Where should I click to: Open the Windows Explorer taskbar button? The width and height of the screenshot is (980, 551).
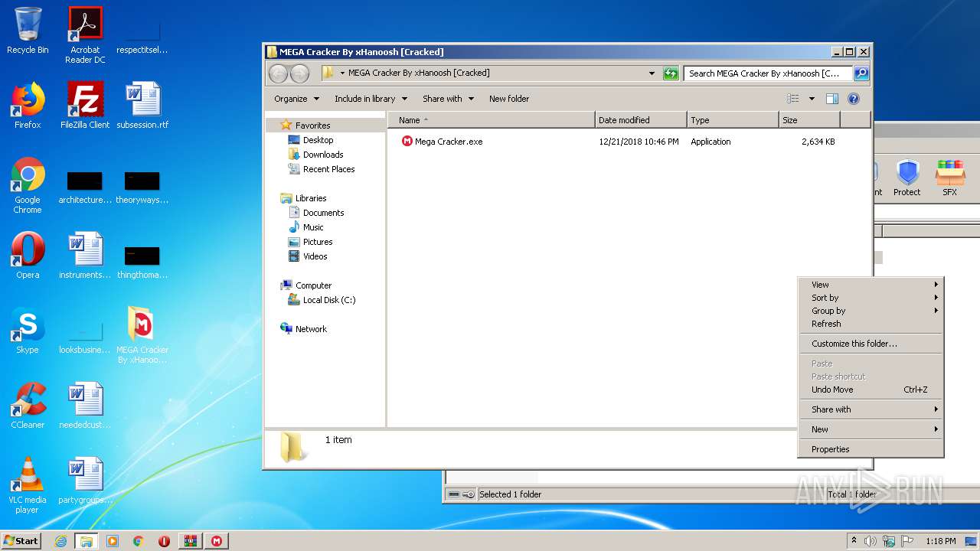tap(86, 541)
